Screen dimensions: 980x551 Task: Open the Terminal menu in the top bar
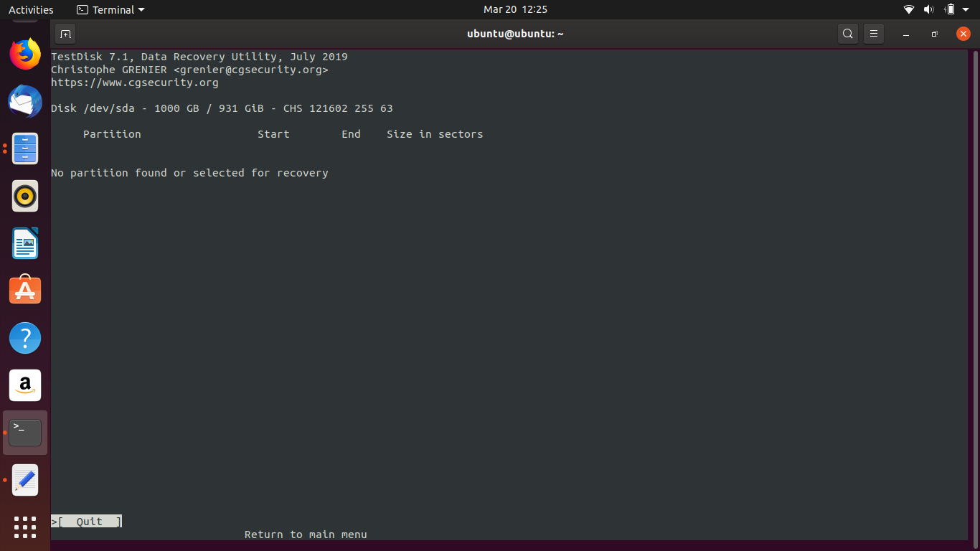(110, 9)
